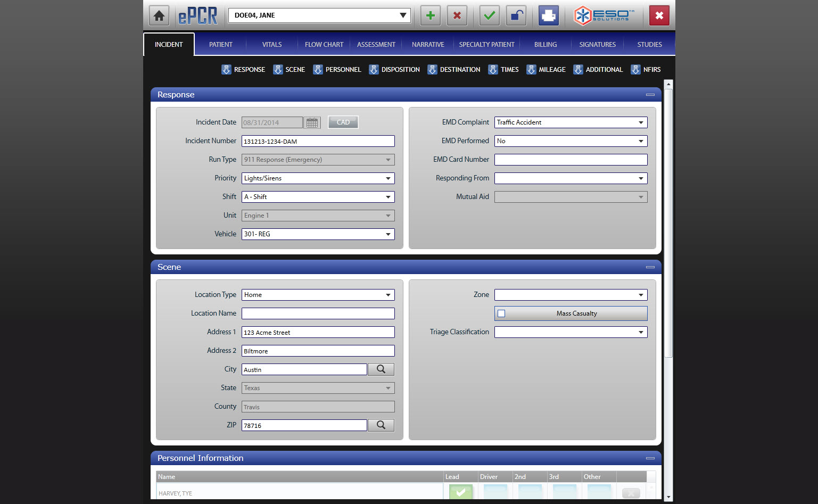The image size is (818, 504).
Task: Click the Address 1 field
Action: click(x=318, y=332)
